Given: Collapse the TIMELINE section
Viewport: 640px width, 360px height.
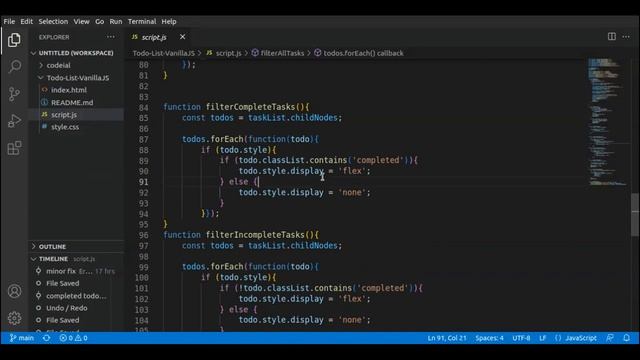Looking at the screenshot, I should tap(53, 259).
